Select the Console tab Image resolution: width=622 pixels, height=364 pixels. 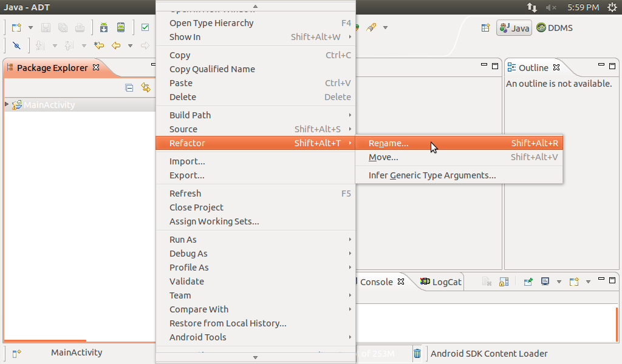[x=376, y=281]
